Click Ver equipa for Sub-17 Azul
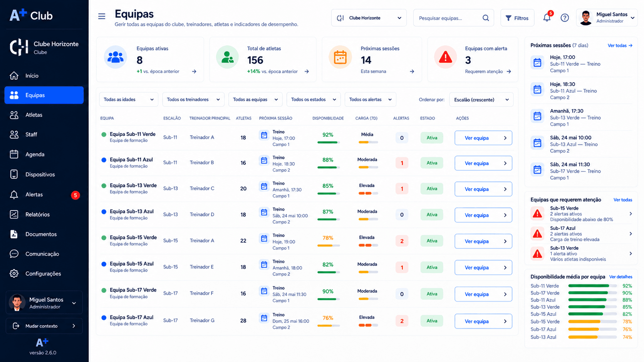644x362 pixels. click(x=483, y=321)
